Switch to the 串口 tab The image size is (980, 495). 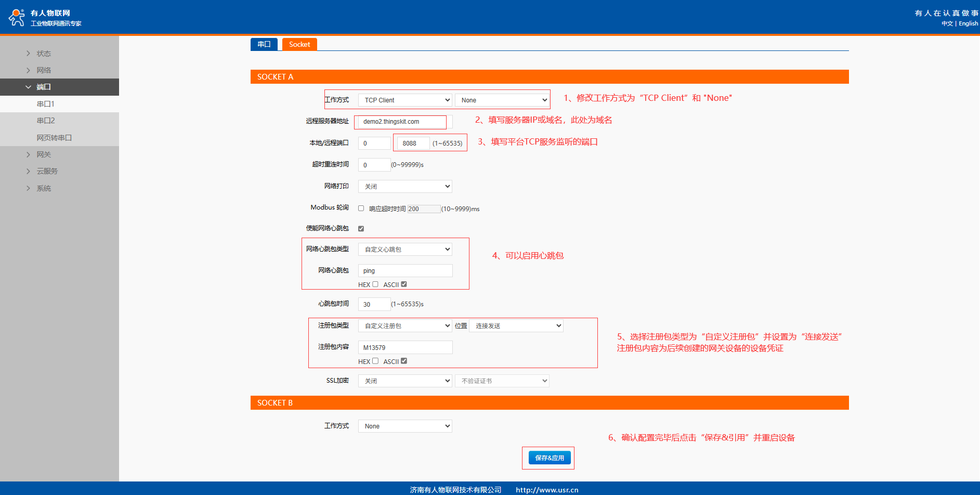point(264,44)
